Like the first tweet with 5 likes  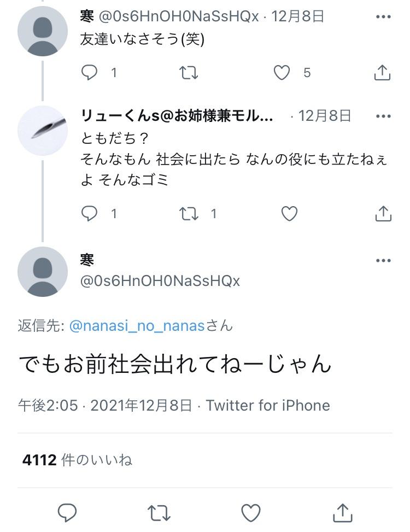(x=282, y=73)
